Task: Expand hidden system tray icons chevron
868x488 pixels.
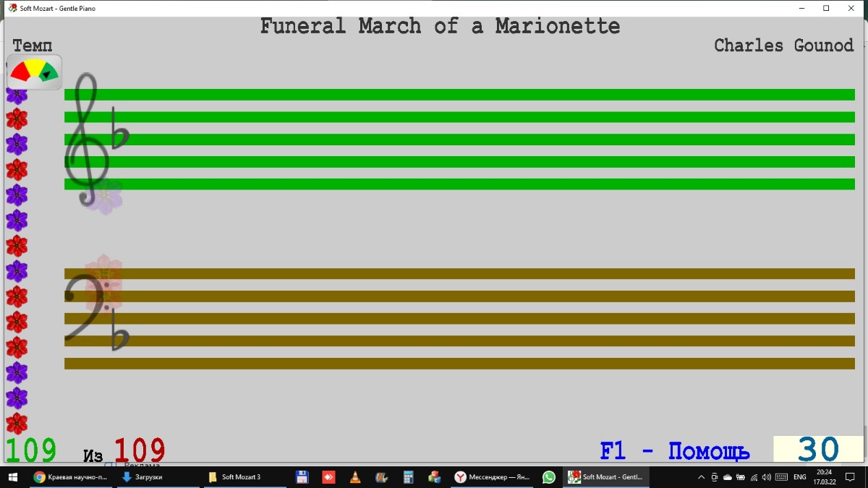Action: pos(701,477)
